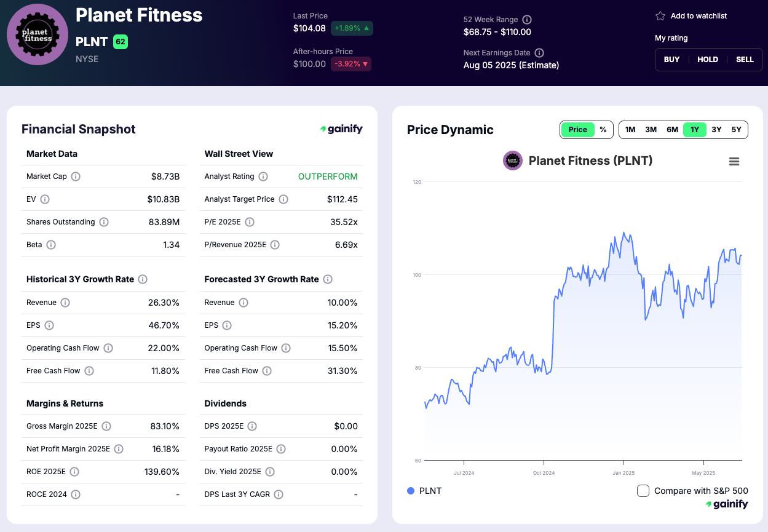Click info icon beside P/E 2025E
The width and height of the screenshot is (768, 532).
click(250, 222)
